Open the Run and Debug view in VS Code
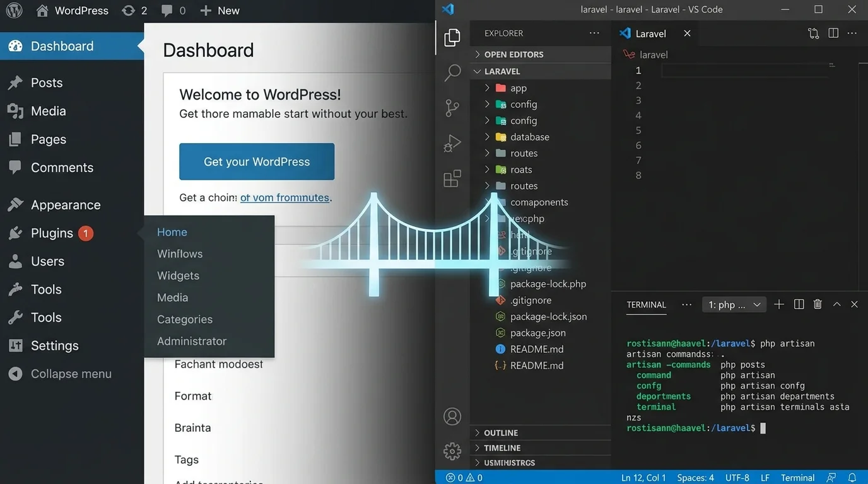The width and height of the screenshot is (868, 484). coord(452,144)
